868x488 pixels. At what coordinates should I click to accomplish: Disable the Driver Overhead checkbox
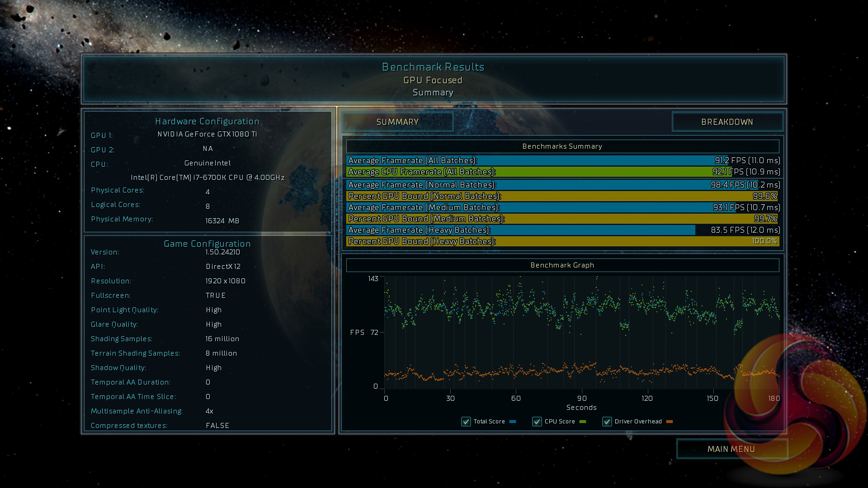pyautogui.click(x=607, y=422)
